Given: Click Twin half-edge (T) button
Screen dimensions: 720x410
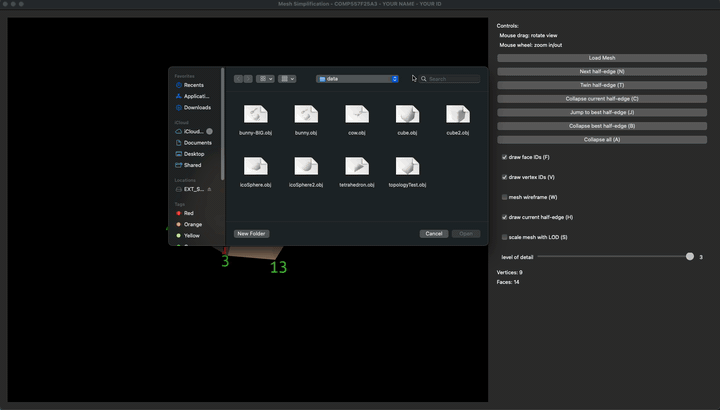Looking at the screenshot, I should [602, 85].
